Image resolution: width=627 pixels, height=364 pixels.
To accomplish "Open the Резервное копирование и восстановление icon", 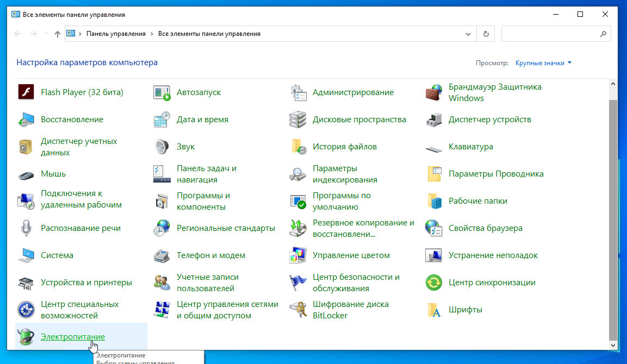I will 298,228.
